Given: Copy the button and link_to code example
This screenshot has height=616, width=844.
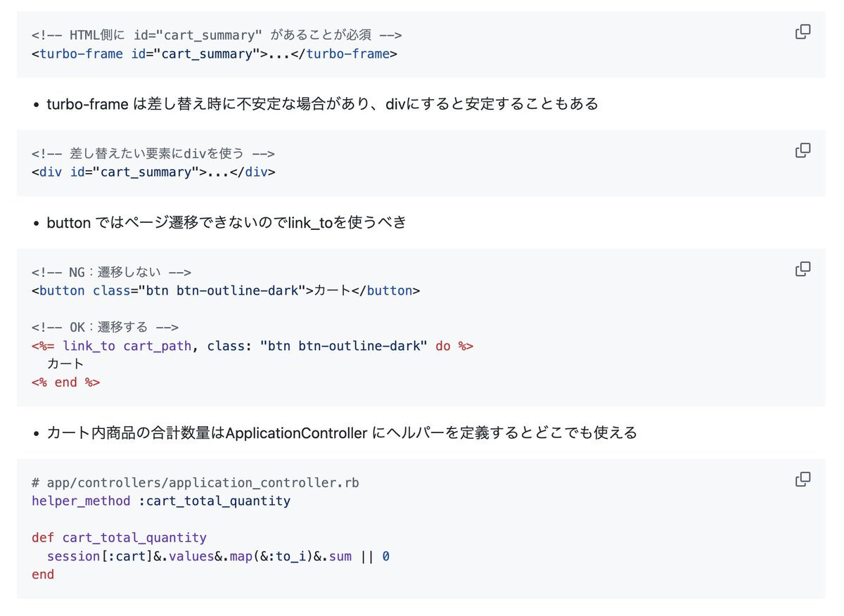Looking at the screenshot, I should (803, 269).
